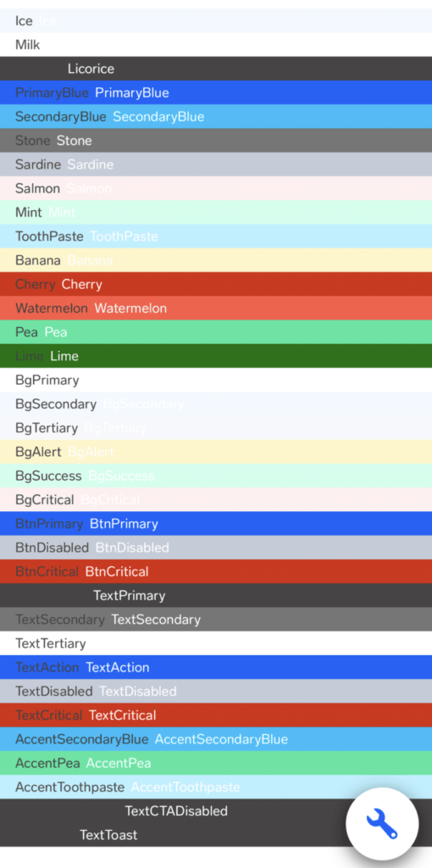Choose the TextSecondary gray row
432x868 pixels.
(216, 620)
